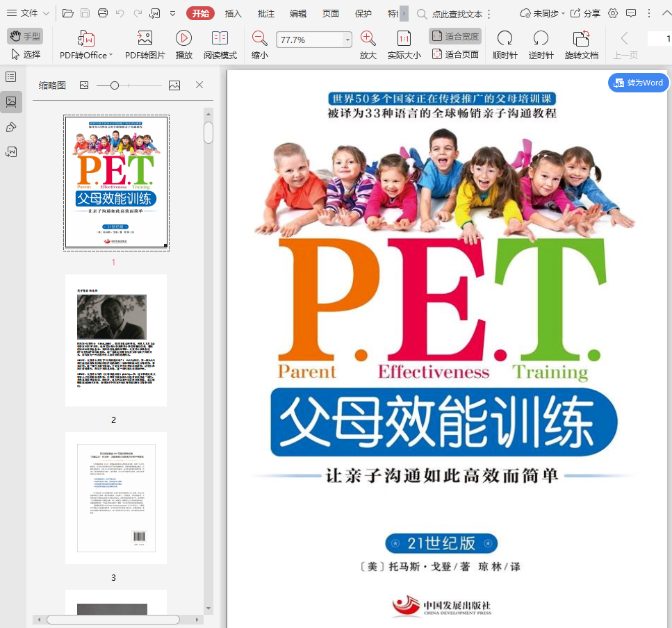Screen dimensions: 672x628
Task: Go to 上一页 previous page
Action: tap(625, 44)
